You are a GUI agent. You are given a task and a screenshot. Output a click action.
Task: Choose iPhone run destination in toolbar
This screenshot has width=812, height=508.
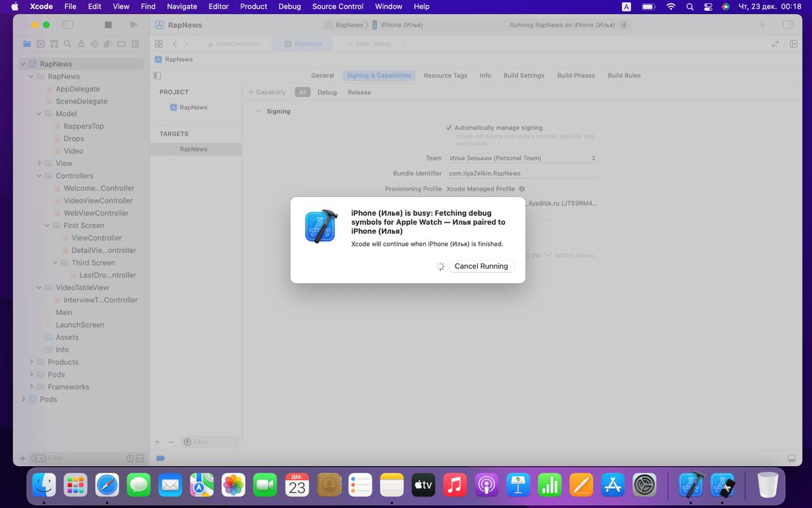click(397, 25)
